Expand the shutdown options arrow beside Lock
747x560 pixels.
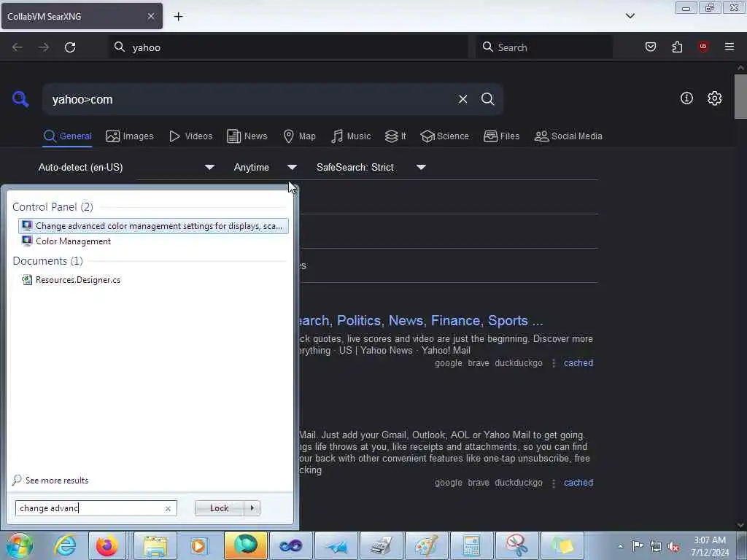(x=252, y=508)
